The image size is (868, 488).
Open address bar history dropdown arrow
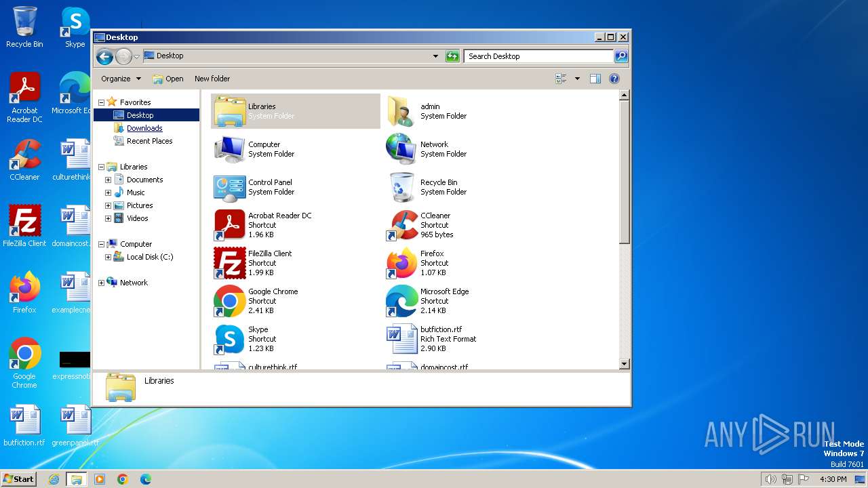pyautogui.click(x=435, y=56)
